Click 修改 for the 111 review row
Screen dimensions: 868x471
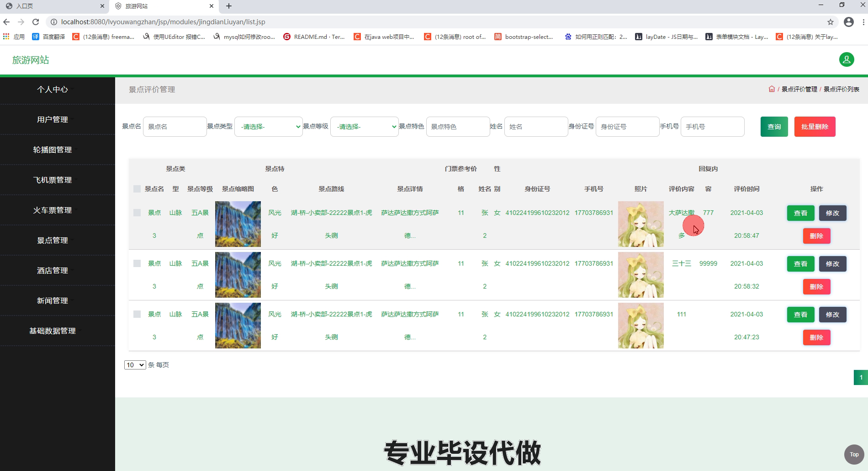click(832, 315)
